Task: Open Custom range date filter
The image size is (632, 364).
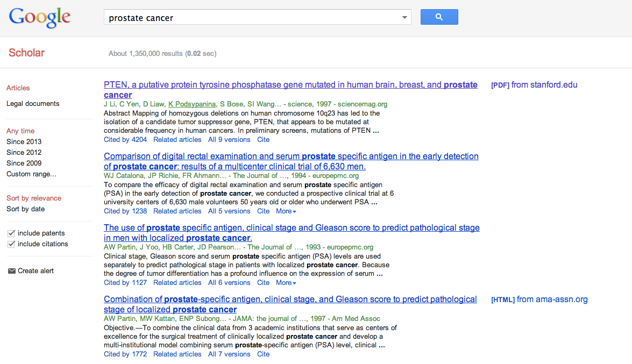Action: [31, 174]
